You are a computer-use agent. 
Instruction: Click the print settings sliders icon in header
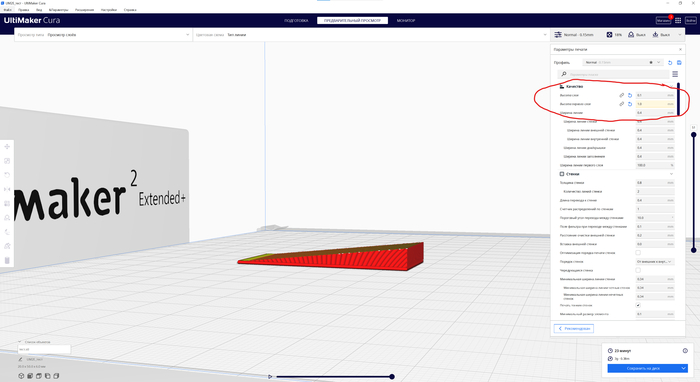click(x=558, y=34)
